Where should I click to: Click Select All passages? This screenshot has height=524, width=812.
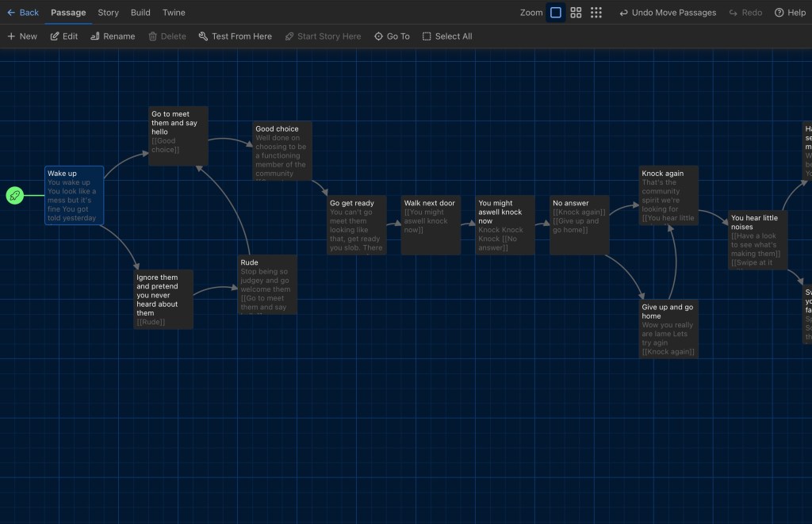point(447,36)
